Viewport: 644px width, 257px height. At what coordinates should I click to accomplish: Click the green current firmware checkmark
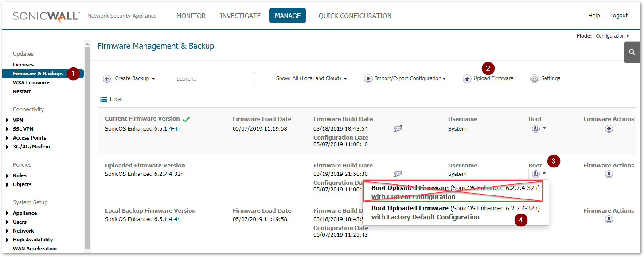coord(187,119)
